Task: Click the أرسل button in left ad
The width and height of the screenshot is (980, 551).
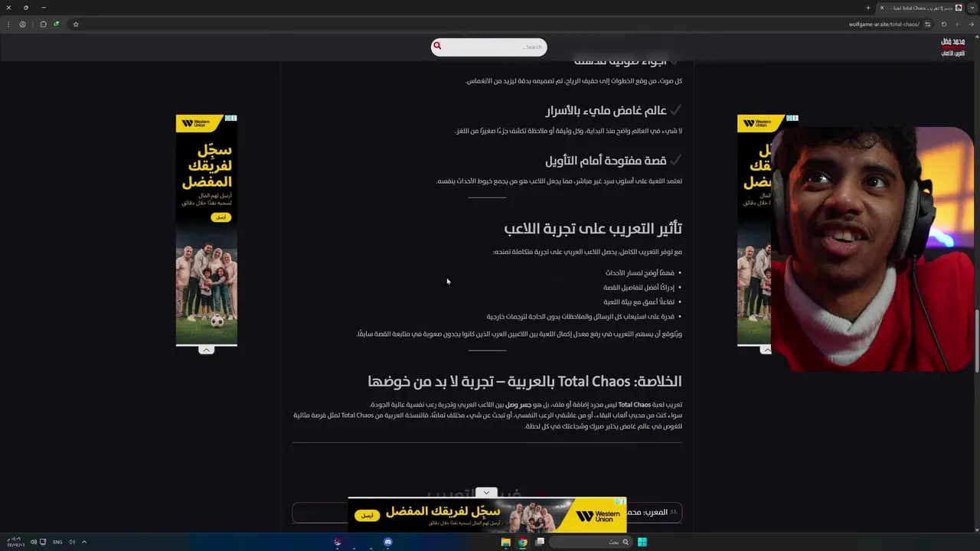Action: pyautogui.click(x=220, y=217)
